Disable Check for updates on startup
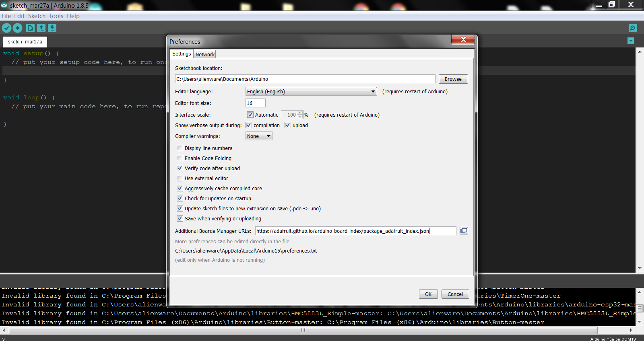The height and width of the screenshot is (341, 644). (180, 198)
